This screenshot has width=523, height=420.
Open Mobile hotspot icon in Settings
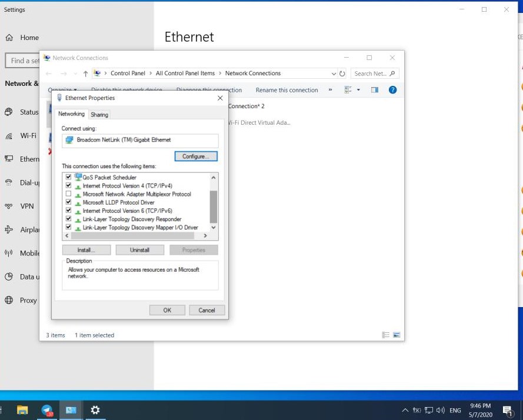tap(9, 253)
